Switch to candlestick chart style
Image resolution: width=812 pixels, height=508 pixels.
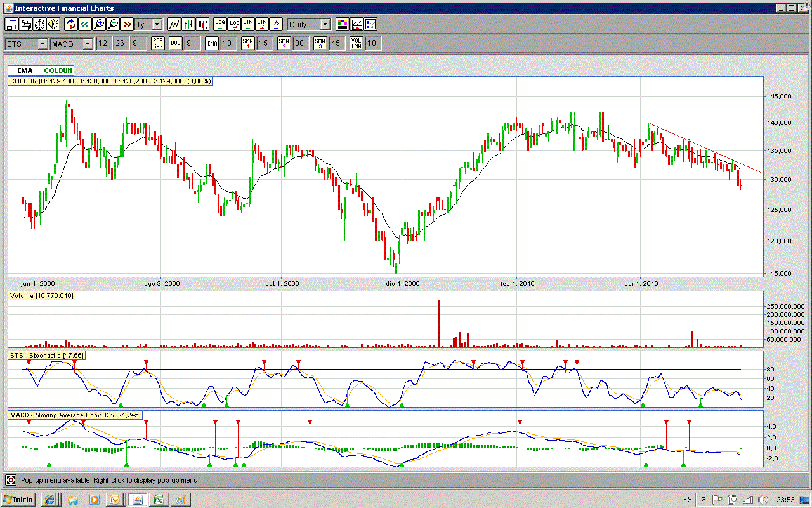203,24
